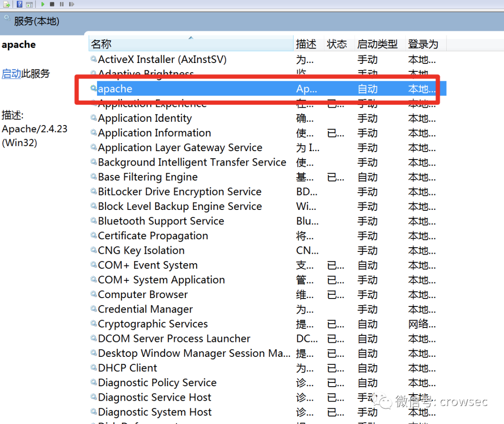Click the Export List toolbar icon
The image size is (504, 424).
(x=7, y=4)
